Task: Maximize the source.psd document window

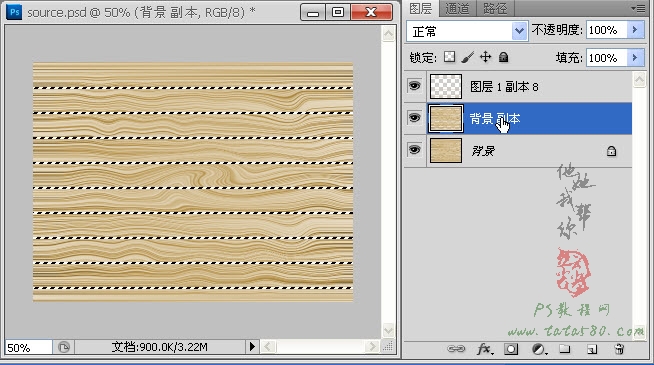Action: [338, 13]
